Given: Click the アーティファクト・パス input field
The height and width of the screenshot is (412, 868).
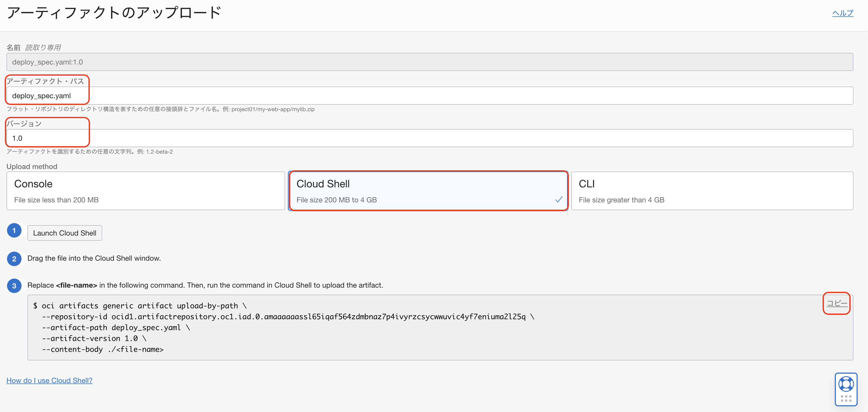Looking at the screenshot, I should click(x=430, y=96).
